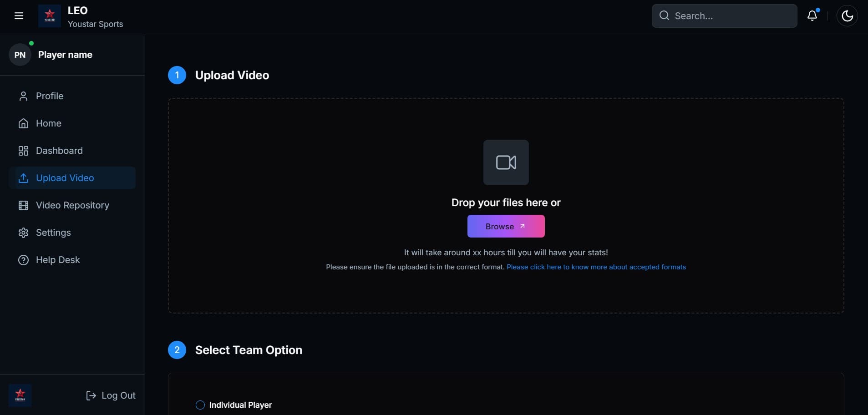
Task: Open the Dashboard page
Action: tap(59, 151)
